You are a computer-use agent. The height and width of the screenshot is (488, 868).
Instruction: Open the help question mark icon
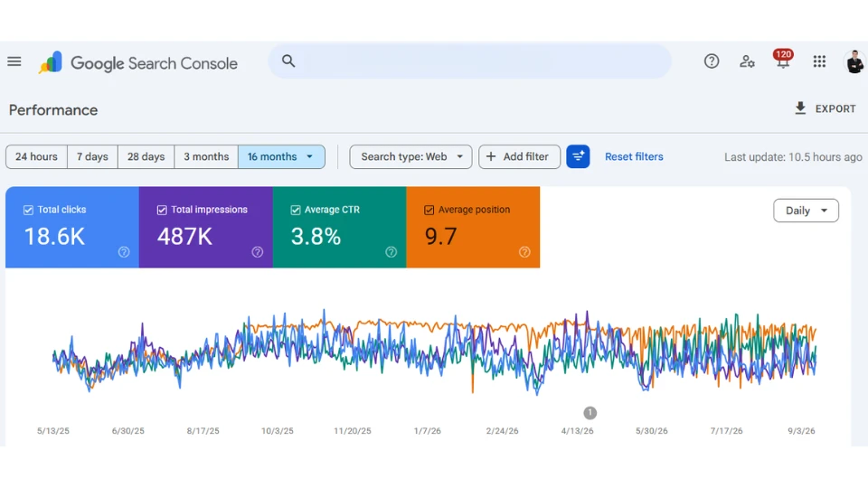pos(712,61)
